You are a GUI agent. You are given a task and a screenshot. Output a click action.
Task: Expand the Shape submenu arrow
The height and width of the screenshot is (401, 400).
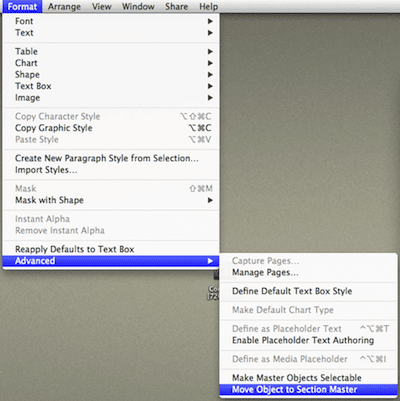coord(210,75)
